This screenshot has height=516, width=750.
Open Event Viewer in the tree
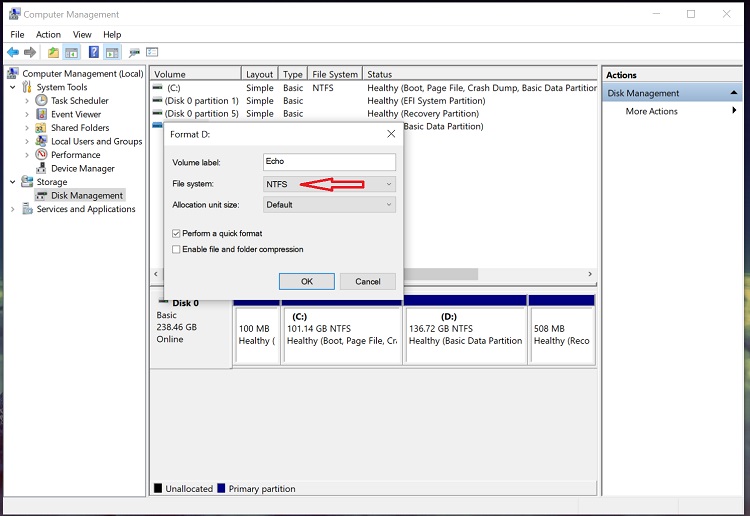point(76,114)
